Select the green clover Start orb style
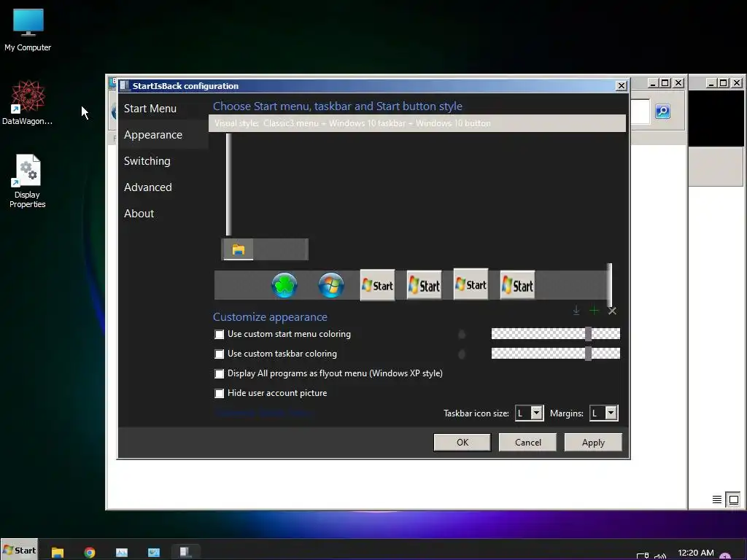Screen dimensions: 747x560 coord(285,285)
